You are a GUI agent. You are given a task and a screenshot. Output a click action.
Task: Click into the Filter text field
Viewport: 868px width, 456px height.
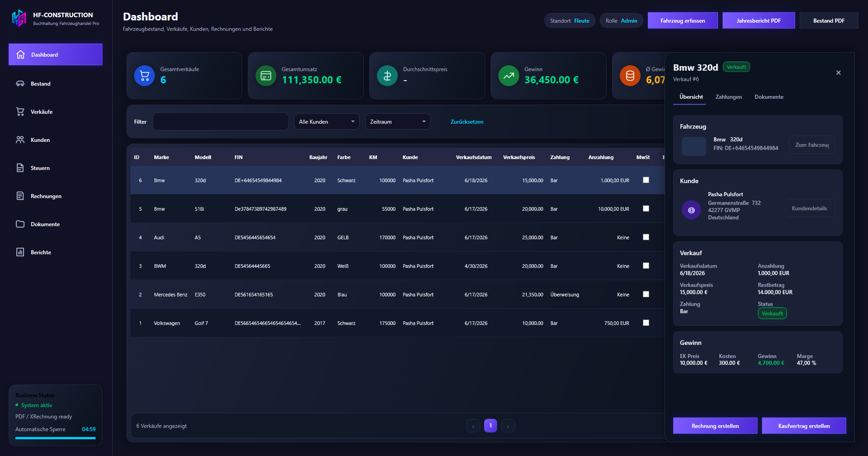point(221,121)
